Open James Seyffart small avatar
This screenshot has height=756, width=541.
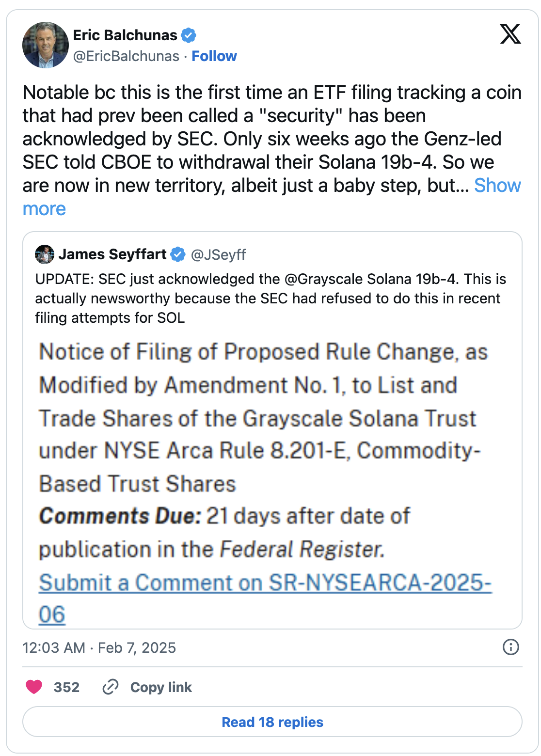click(45, 254)
